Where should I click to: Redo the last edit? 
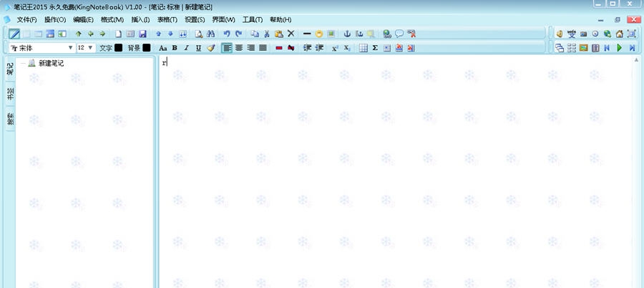238,34
